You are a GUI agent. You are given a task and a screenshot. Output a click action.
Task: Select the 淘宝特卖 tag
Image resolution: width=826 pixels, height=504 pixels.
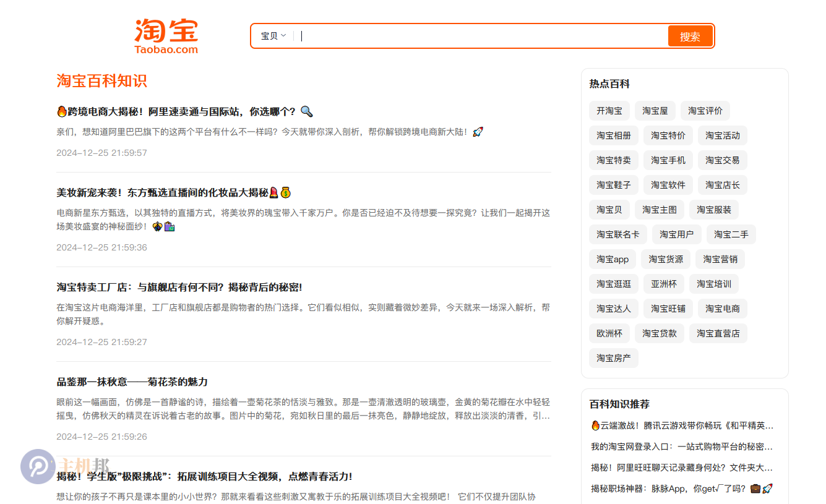(x=614, y=160)
